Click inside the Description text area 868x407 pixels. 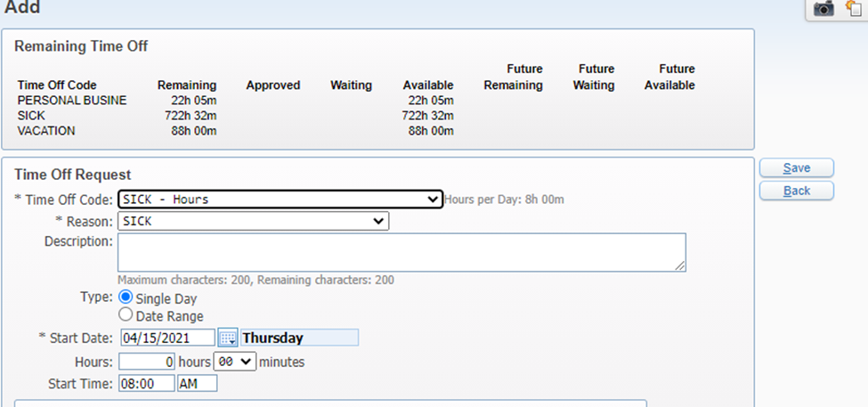point(402,253)
